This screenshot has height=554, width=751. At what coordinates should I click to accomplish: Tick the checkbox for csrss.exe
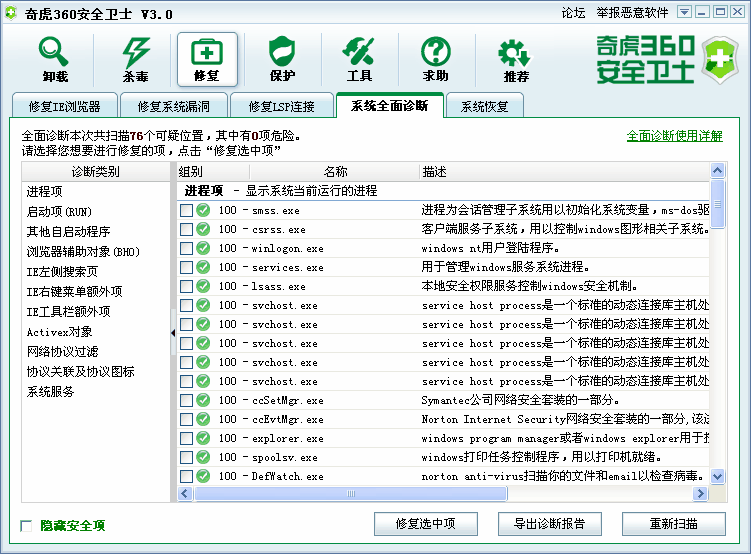pos(186,230)
